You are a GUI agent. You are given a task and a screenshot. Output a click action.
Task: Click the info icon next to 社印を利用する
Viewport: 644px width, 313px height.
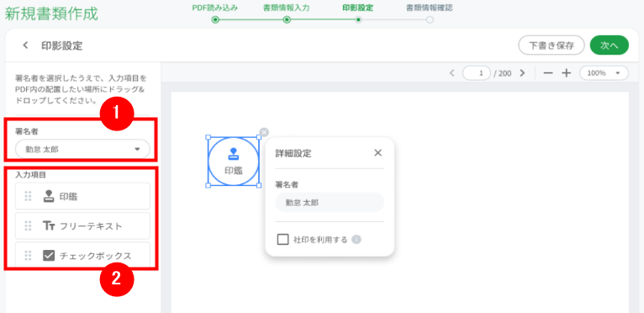click(356, 239)
